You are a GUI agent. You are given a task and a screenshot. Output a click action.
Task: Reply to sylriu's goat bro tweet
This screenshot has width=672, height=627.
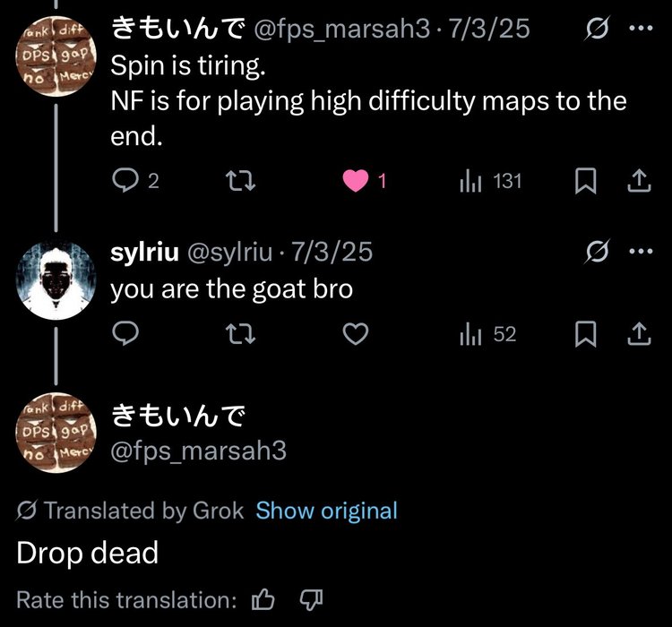[125, 333]
